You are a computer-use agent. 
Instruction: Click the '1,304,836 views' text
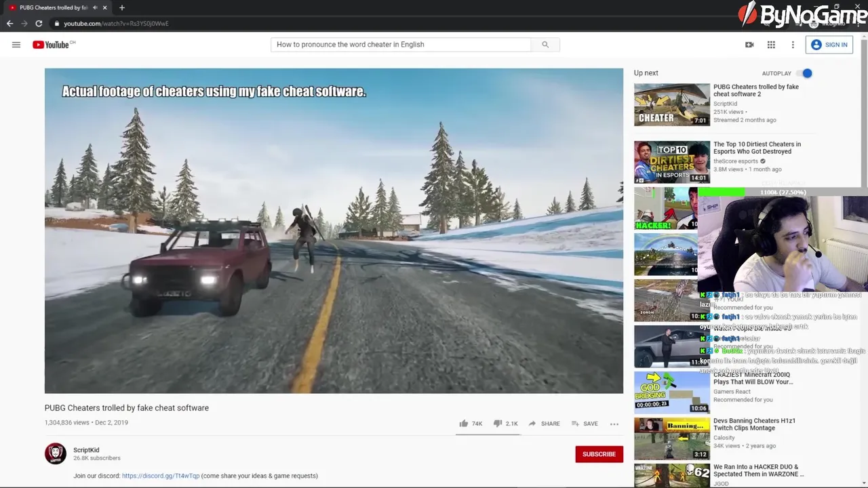tap(67, 423)
